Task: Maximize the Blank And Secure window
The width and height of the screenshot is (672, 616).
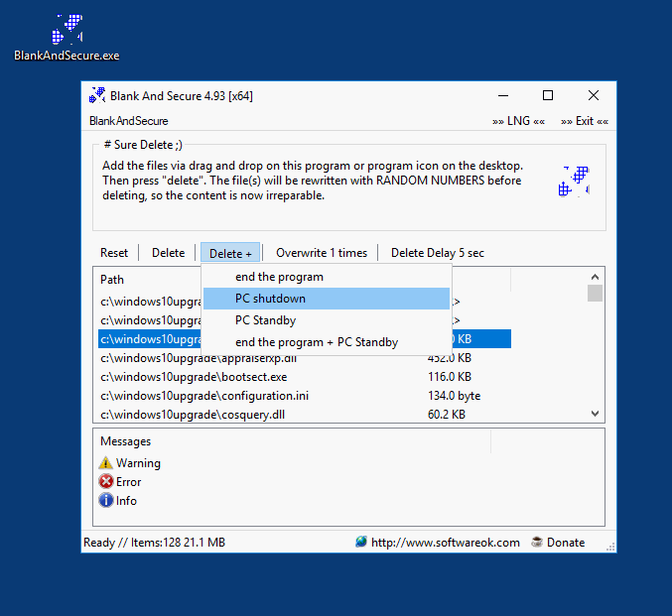Action: point(548,95)
